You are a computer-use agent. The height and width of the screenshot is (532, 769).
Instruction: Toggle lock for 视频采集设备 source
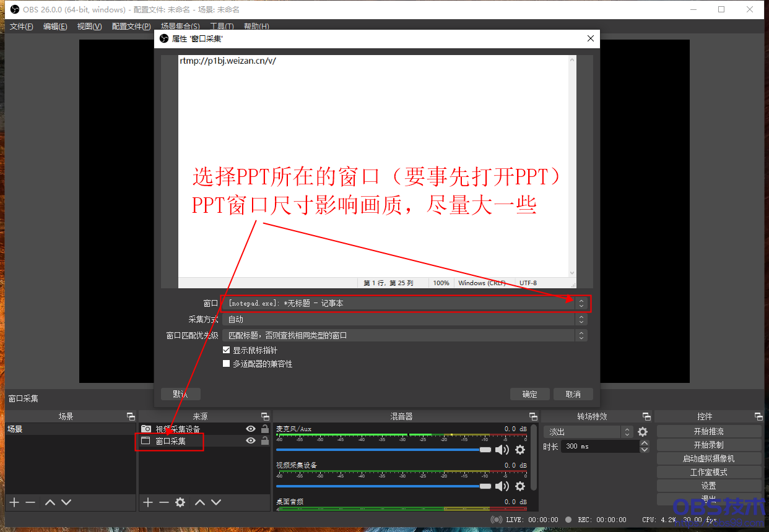tap(265, 429)
